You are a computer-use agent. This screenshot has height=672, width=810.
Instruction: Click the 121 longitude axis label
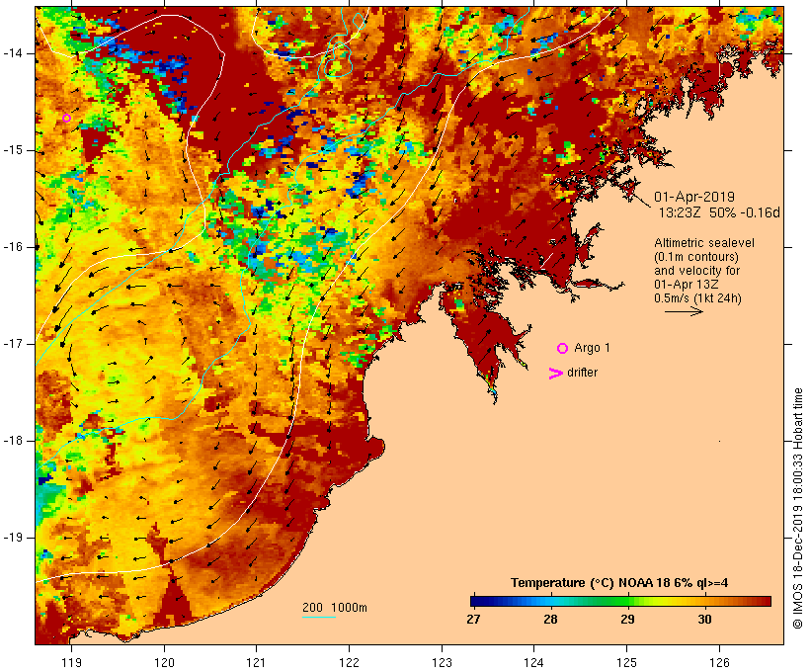[256, 663]
